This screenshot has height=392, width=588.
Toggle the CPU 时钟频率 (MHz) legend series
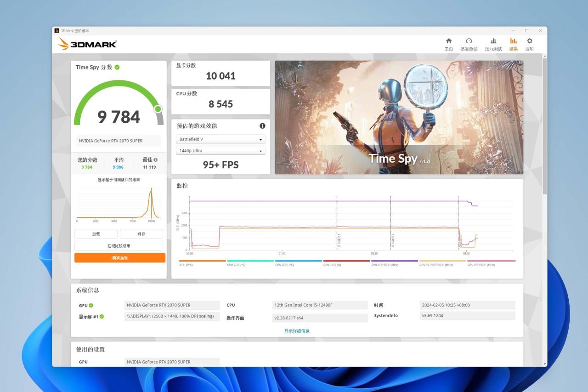395,263
